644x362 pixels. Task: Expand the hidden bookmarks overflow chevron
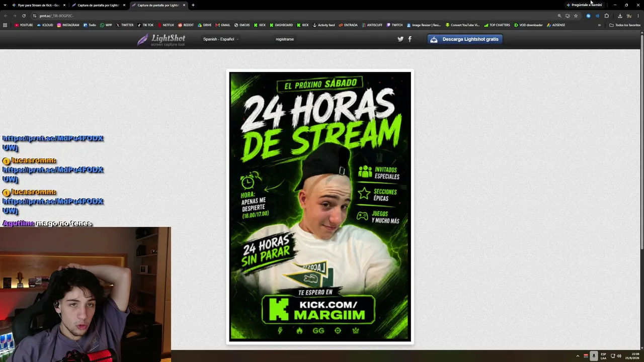[x=599, y=25]
